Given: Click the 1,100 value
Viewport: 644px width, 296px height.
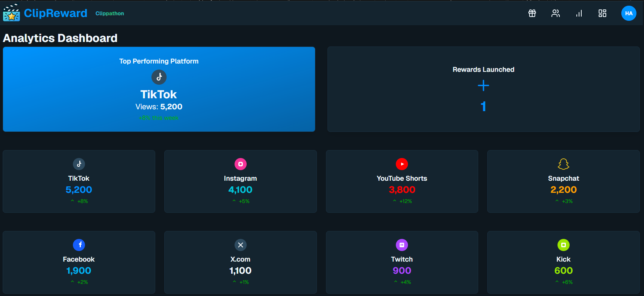Looking at the screenshot, I should (240, 271).
